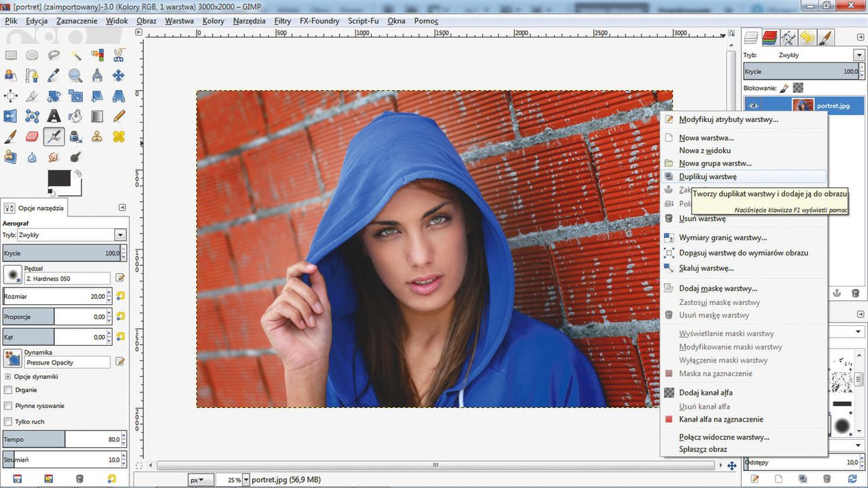Open the brush selector next to Hardness 050
The height and width of the screenshot is (488, 868).
pyautogui.click(x=12, y=274)
